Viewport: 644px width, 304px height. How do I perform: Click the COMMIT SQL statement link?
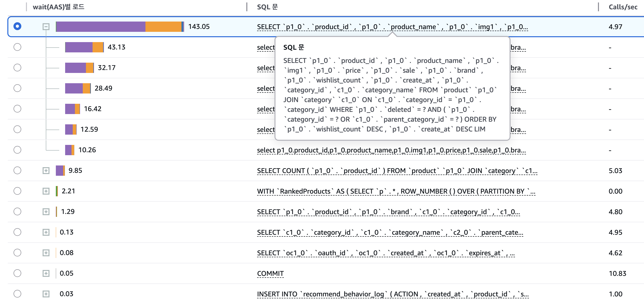click(270, 273)
